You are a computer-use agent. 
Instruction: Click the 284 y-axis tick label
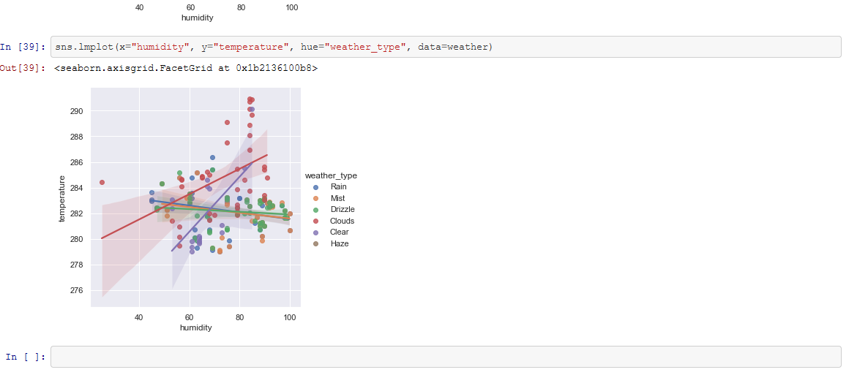tap(76, 188)
